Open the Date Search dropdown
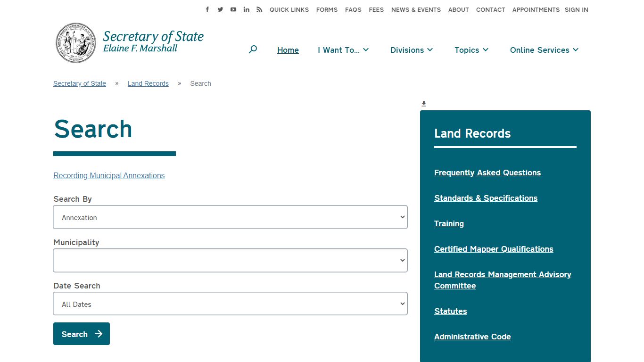 (230, 304)
